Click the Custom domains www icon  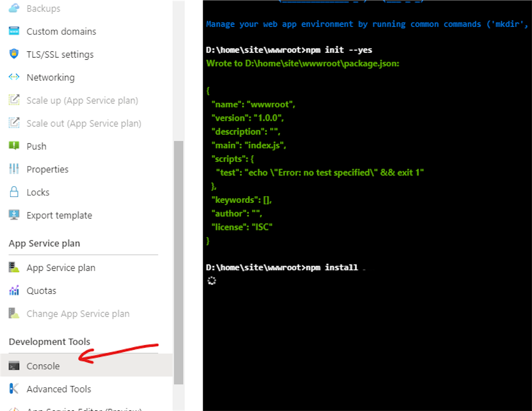[x=14, y=31]
